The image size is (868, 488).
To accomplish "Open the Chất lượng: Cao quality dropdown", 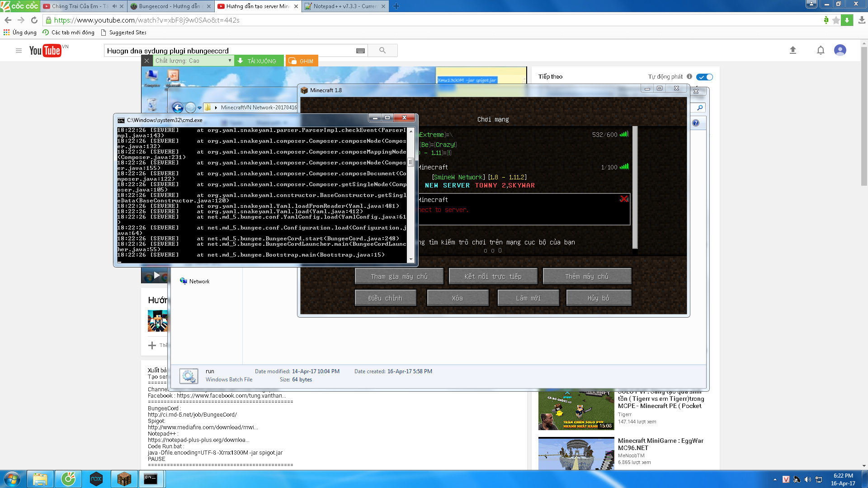I will point(193,61).
